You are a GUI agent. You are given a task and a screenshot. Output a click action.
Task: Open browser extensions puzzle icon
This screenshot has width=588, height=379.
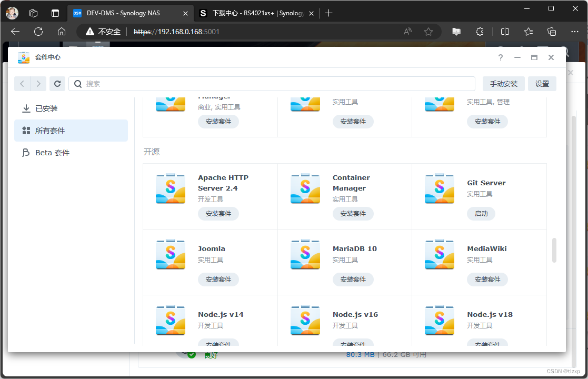tap(480, 32)
